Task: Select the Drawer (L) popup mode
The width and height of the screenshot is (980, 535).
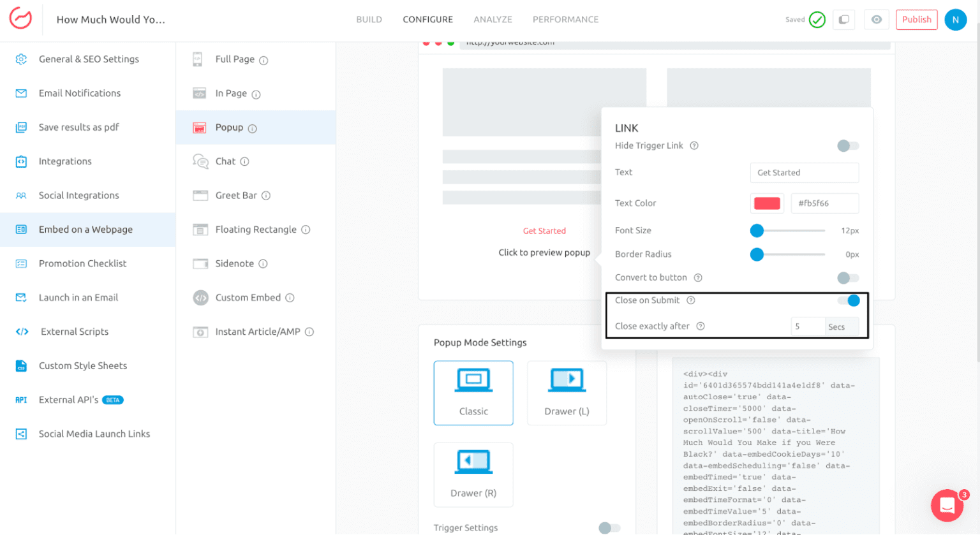Action: click(x=567, y=393)
